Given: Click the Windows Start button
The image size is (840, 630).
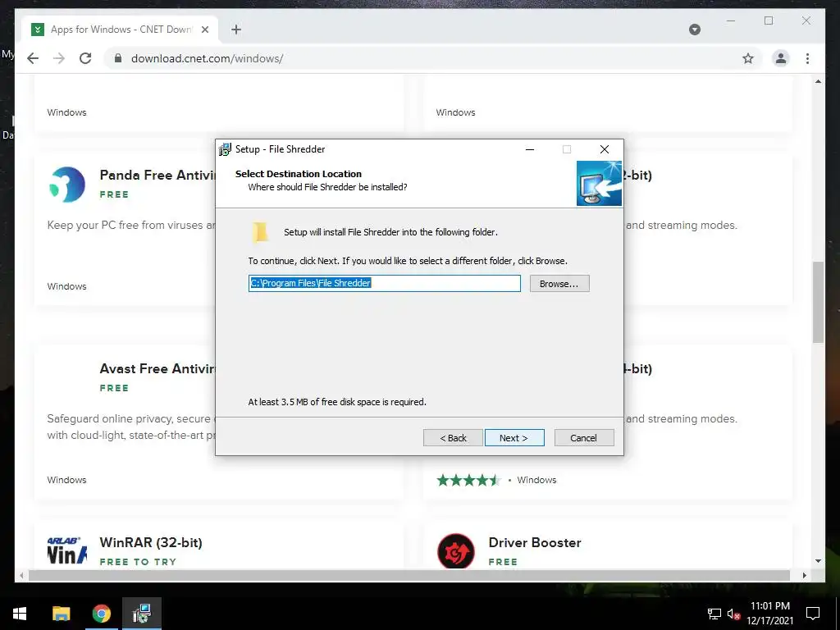Looking at the screenshot, I should pos(20,614).
